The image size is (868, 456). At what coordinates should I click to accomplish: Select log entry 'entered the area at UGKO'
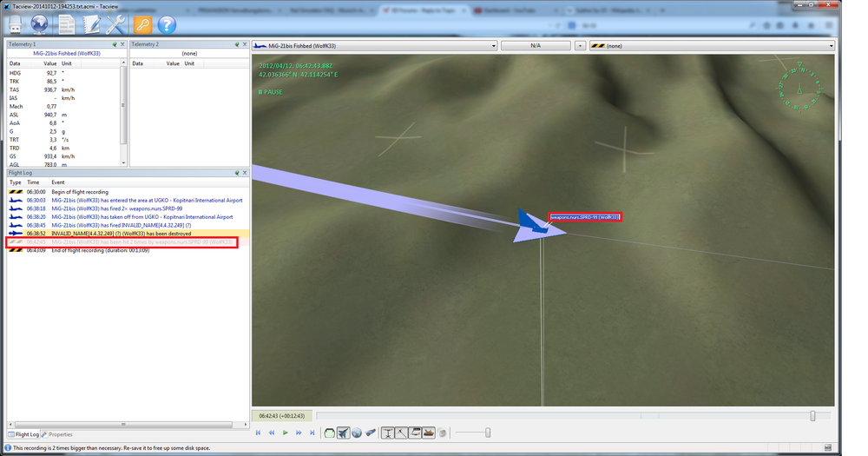coord(128,201)
